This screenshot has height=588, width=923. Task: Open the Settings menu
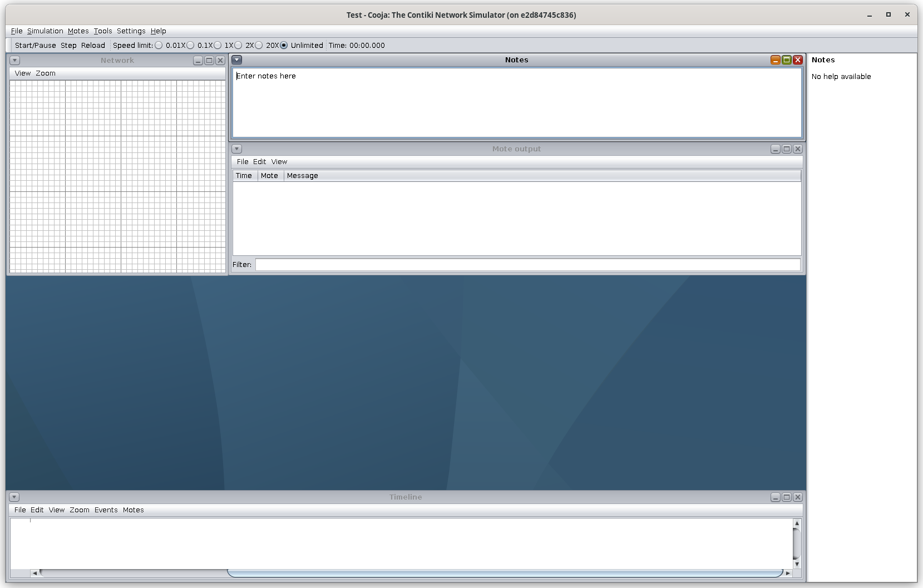pos(131,31)
